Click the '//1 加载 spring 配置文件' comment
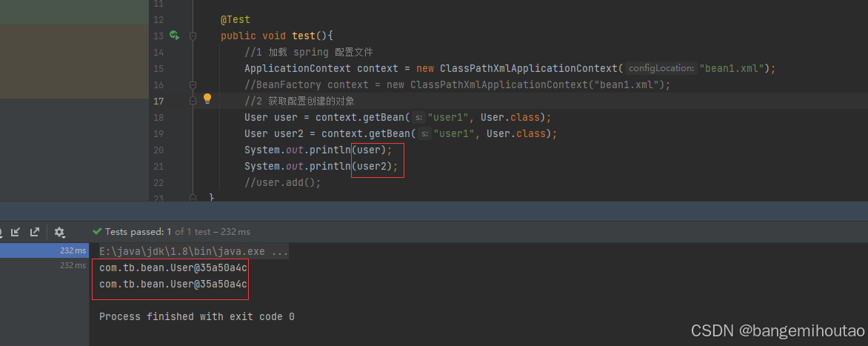Screen dimensions: 868x346 click(309, 52)
